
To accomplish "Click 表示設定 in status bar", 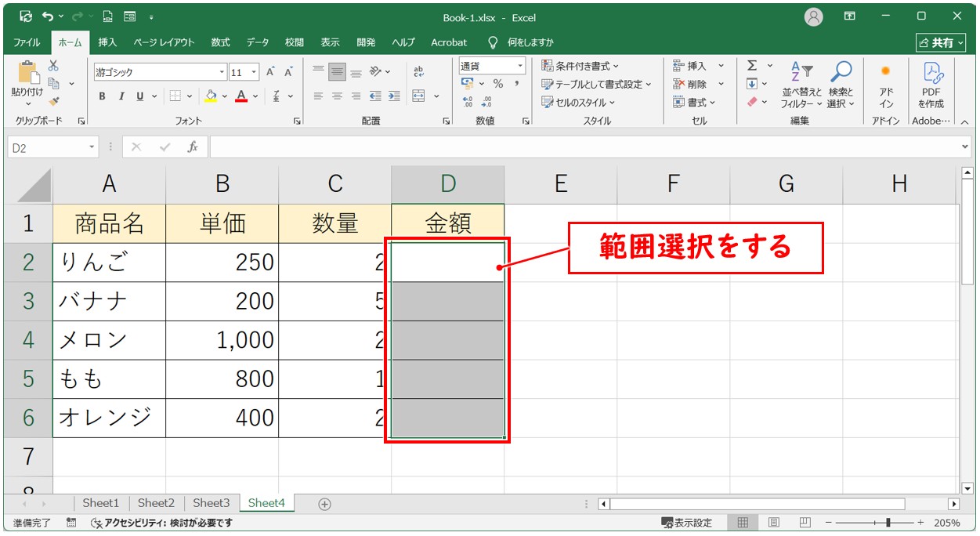I will 687,523.
